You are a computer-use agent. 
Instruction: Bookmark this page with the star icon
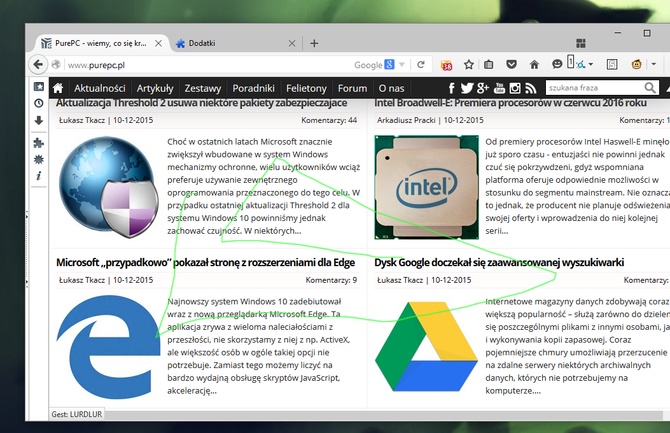tap(469, 65)
